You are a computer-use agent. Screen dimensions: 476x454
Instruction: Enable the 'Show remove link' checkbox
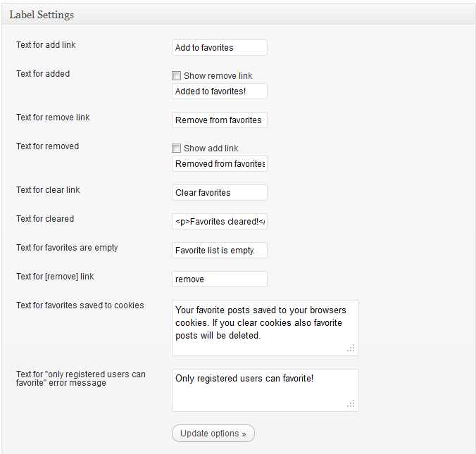point(177,76)
